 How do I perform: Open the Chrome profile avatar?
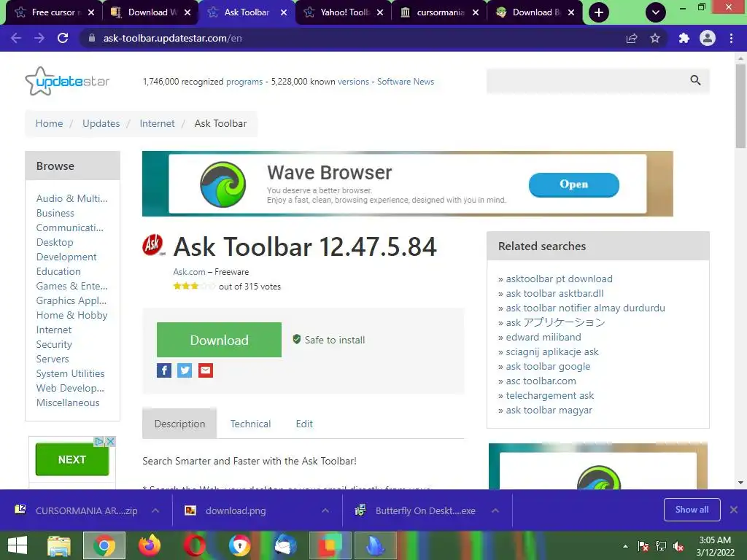coord(708,38)
